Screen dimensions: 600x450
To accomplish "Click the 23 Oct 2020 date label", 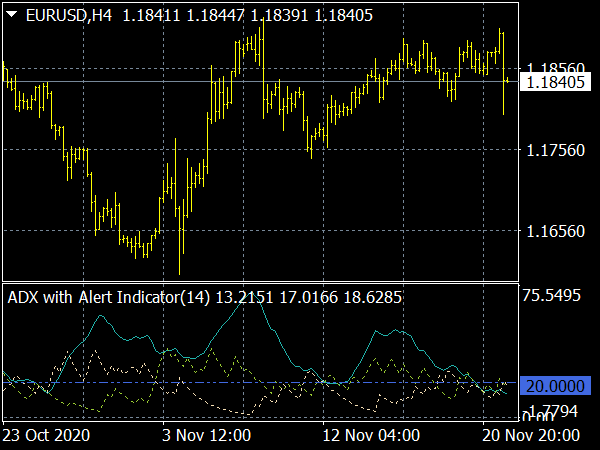I will pyautogui.click(x=46, y=436).
